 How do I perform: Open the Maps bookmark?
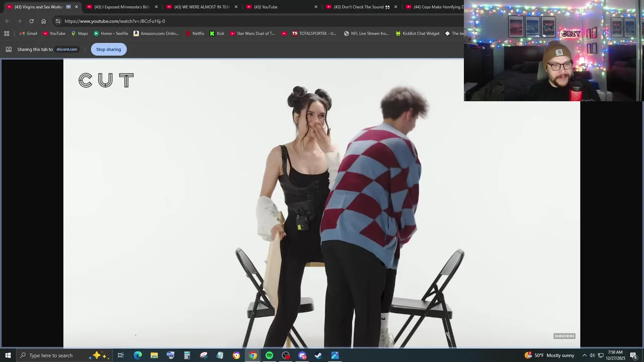click(x=79, y=34)
